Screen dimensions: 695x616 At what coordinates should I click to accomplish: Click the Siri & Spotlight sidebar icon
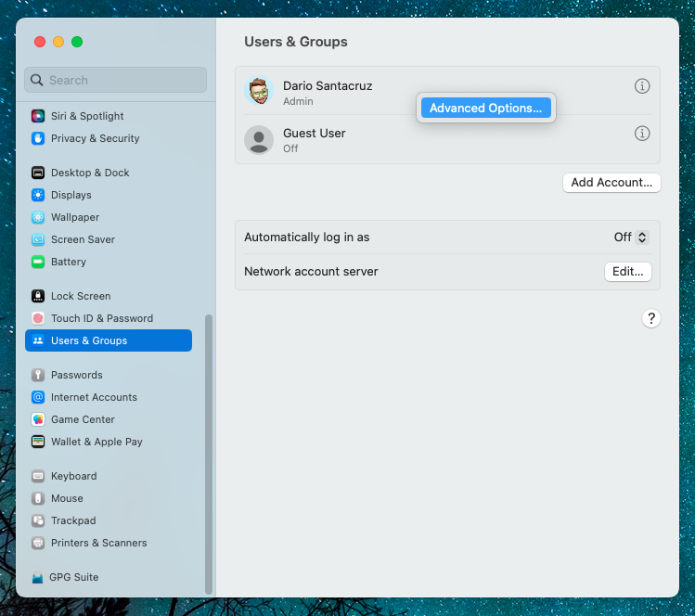tap(38, 116)
